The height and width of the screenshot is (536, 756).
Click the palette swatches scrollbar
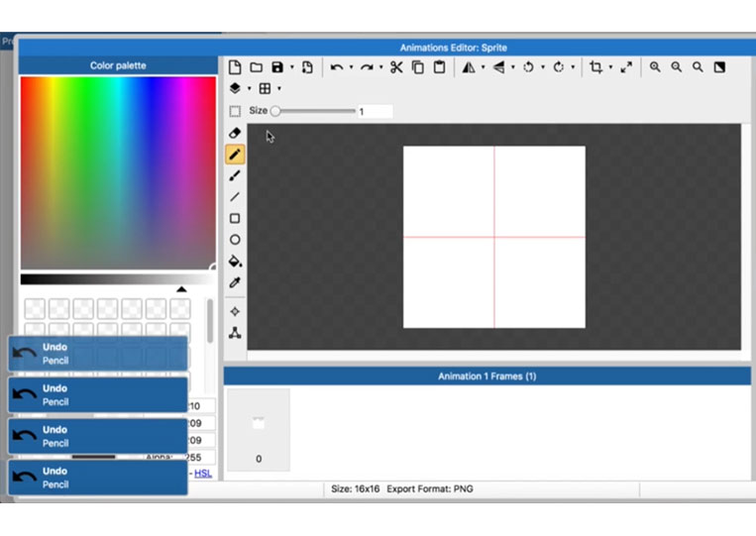click(209, 321)
